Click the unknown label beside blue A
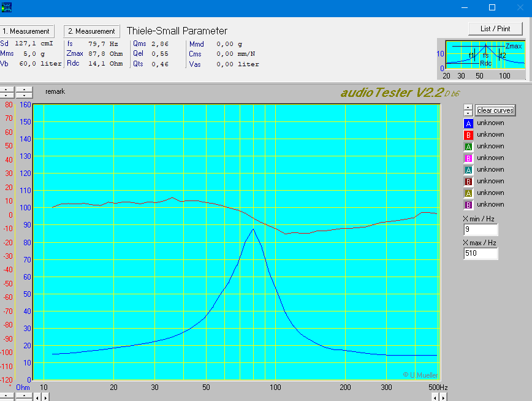Screen dimensions: 532x401 (x=490, y=123)
